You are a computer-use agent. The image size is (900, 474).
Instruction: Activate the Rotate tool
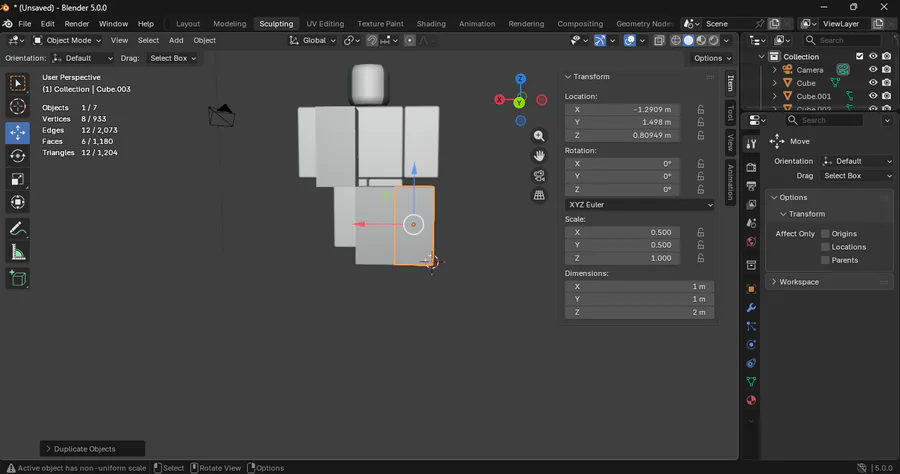click(18, 156)
